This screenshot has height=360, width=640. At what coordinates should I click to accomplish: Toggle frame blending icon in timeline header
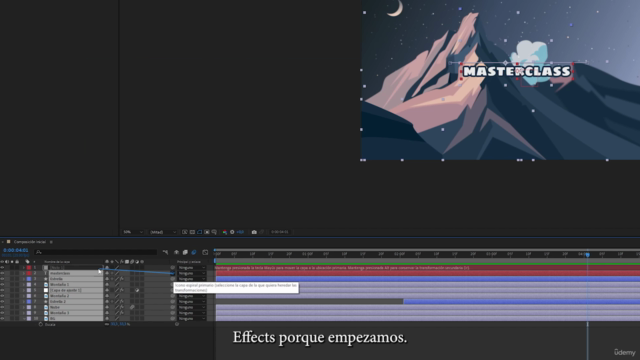pos(185,252)
